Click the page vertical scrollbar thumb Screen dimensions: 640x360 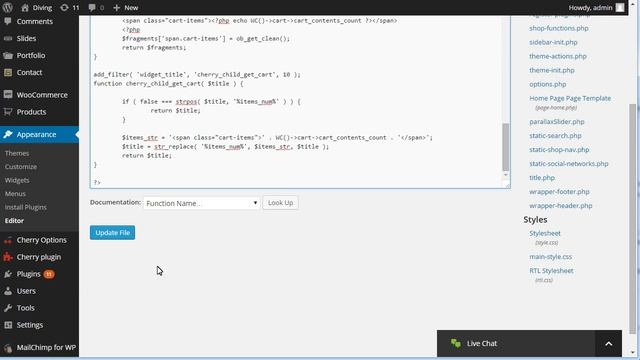(x=633, y=218)
